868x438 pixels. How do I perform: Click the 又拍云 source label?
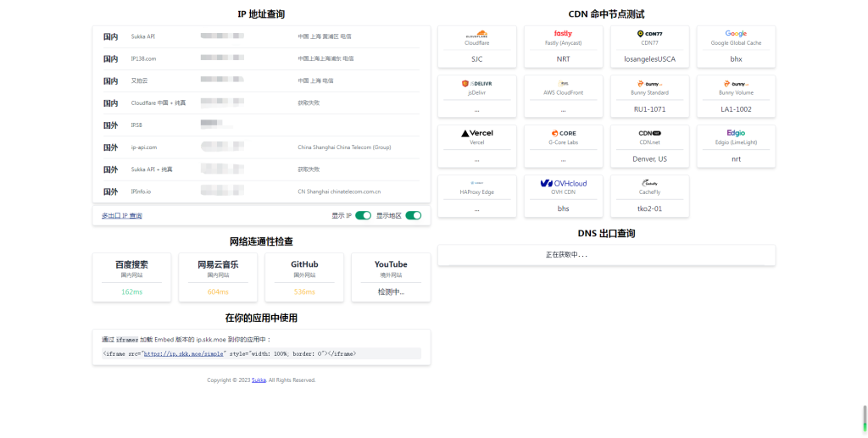(140, 80)
